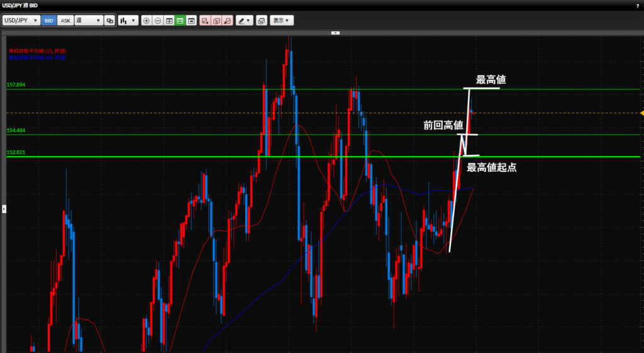
Task: Open the USD/JPY currency pair dropdown
Action: point(21,21)
